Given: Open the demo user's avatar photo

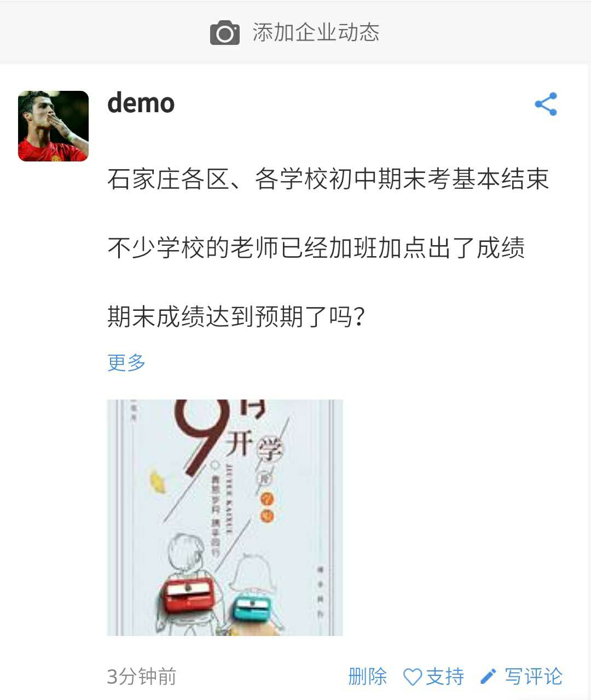Looking at the screenshot, I should (x=53, y=126).
